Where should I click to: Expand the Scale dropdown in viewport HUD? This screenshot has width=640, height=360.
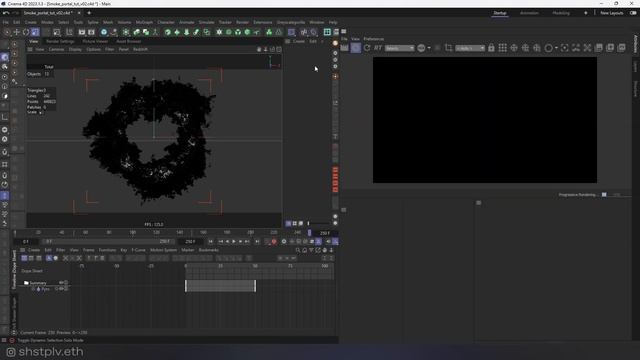(40, 112)
